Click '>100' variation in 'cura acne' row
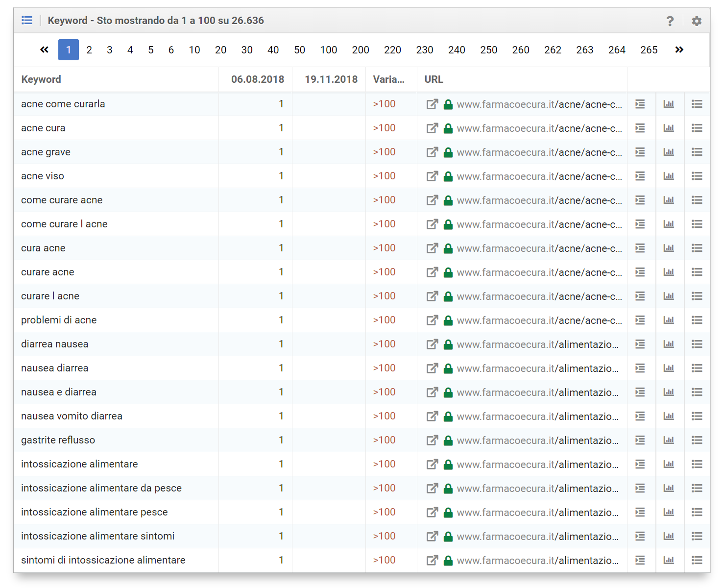Image resolution: width=723 pixels, height=588 pixels. [x=384, y=248]
